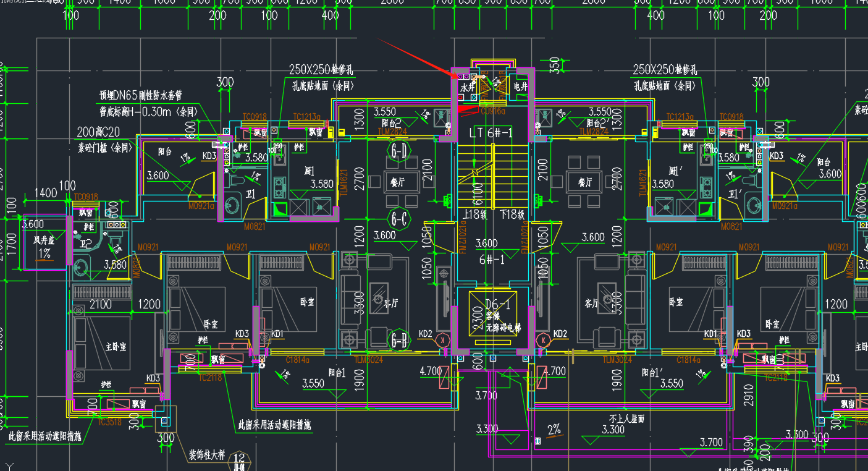Click the C0916a window tag
868x471 pixels.
coord(492,111)
